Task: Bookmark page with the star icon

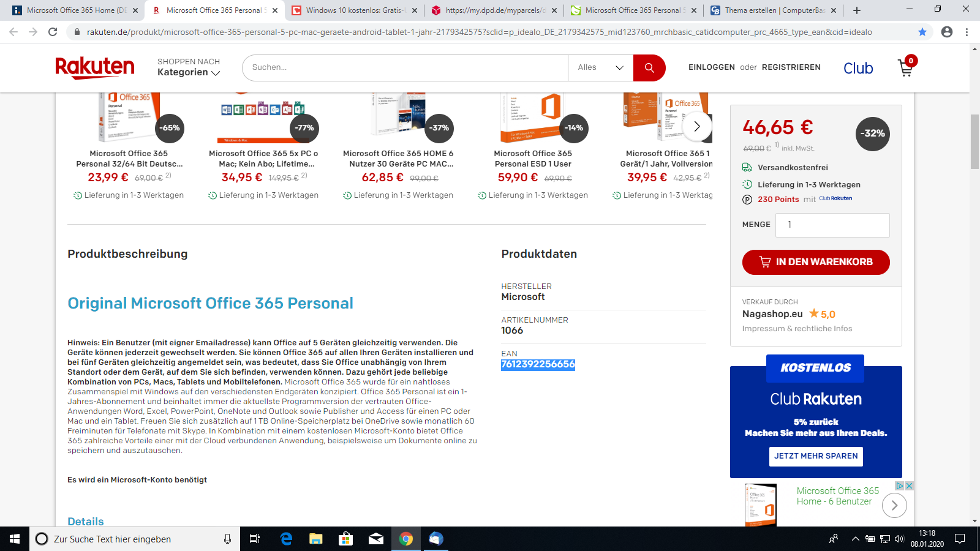Action: pos(922,32)
